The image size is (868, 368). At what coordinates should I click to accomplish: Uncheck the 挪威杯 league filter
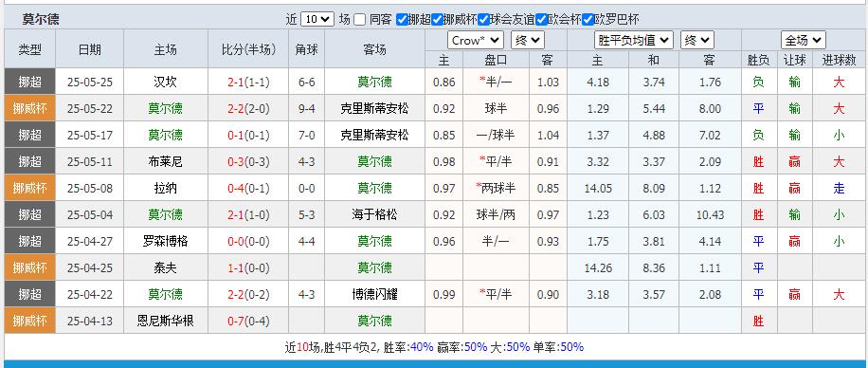[x=438, y=19]
